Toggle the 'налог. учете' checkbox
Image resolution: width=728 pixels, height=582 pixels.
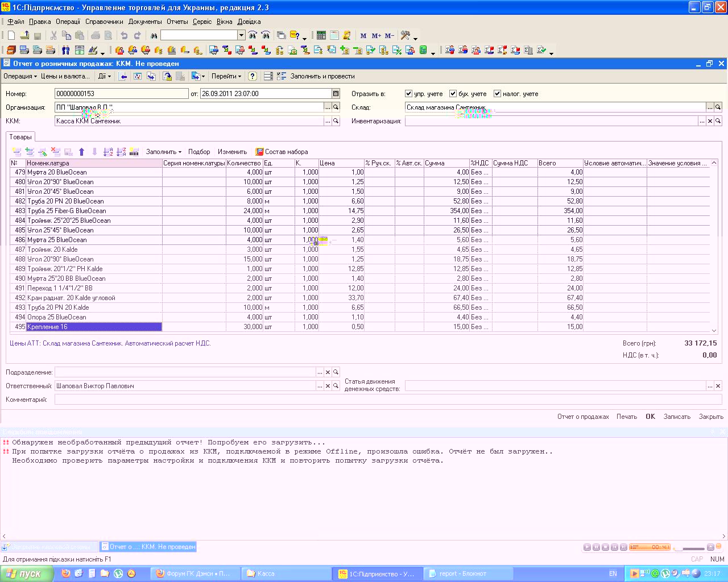[497, 94]
